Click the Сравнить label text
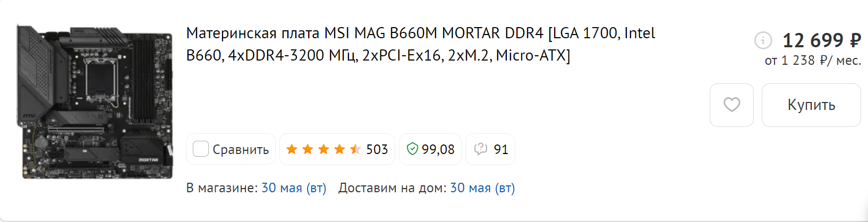 click(x=241, y=150)
